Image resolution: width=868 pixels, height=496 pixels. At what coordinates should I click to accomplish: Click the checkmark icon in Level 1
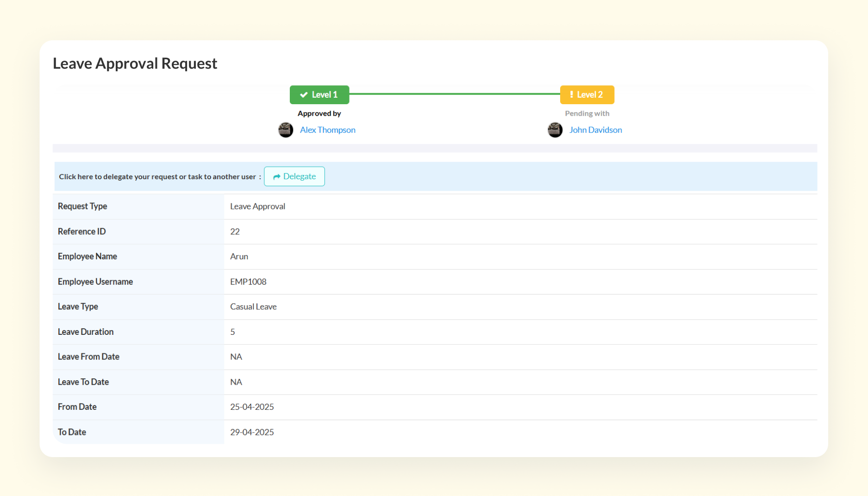304,95
